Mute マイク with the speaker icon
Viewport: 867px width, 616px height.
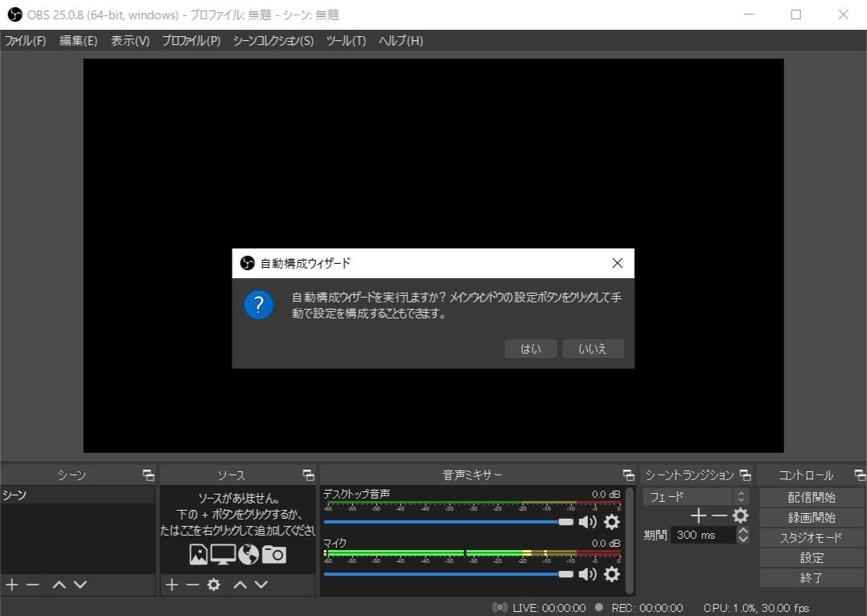pyautogui.click(x=587, y=574)
